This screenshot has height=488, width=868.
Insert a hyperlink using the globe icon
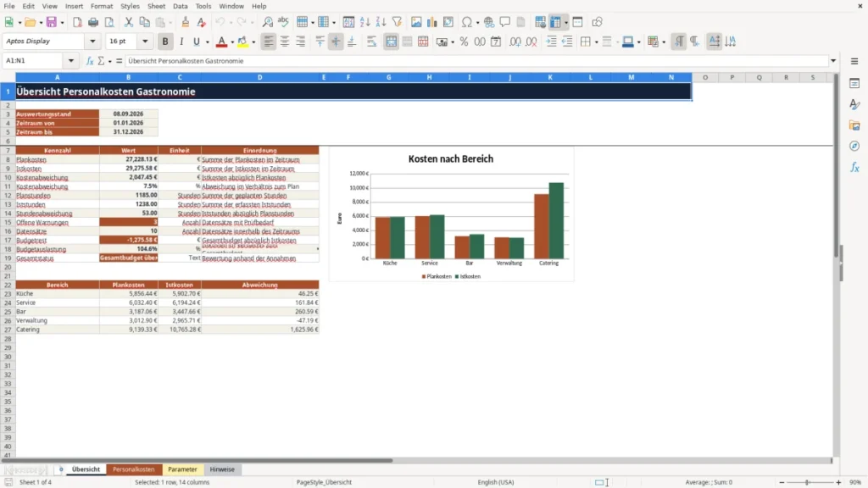(489, 22)
